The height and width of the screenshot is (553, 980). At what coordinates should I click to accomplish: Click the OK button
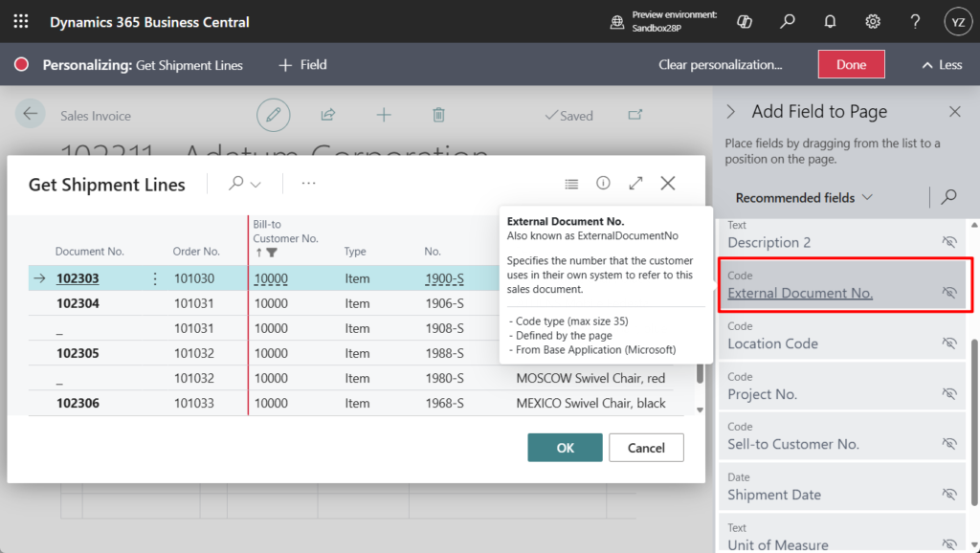pos(565,448)
